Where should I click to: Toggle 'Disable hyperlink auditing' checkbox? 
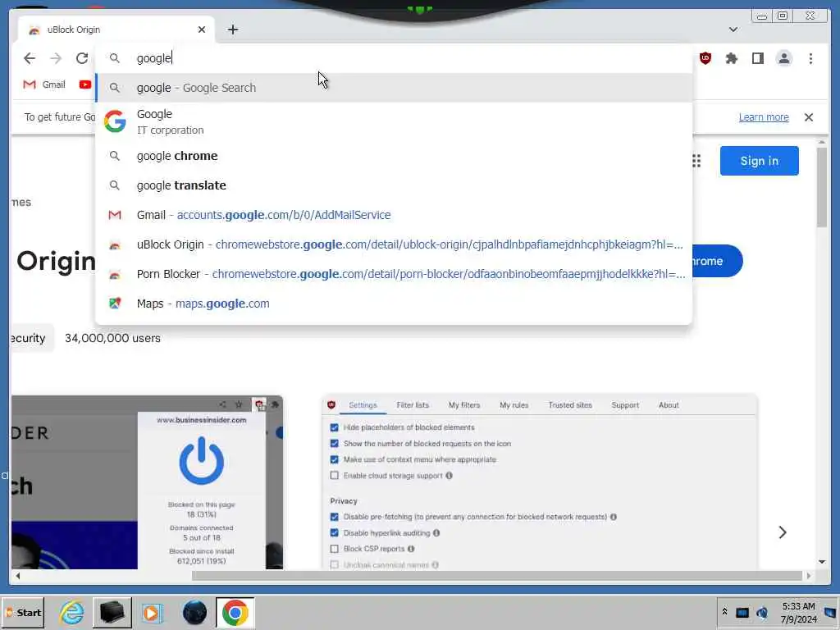tap(335, 533)
